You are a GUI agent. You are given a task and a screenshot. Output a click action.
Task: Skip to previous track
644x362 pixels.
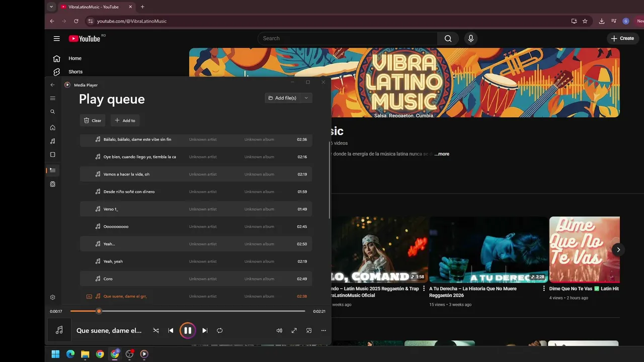click(x=171, y=330)
